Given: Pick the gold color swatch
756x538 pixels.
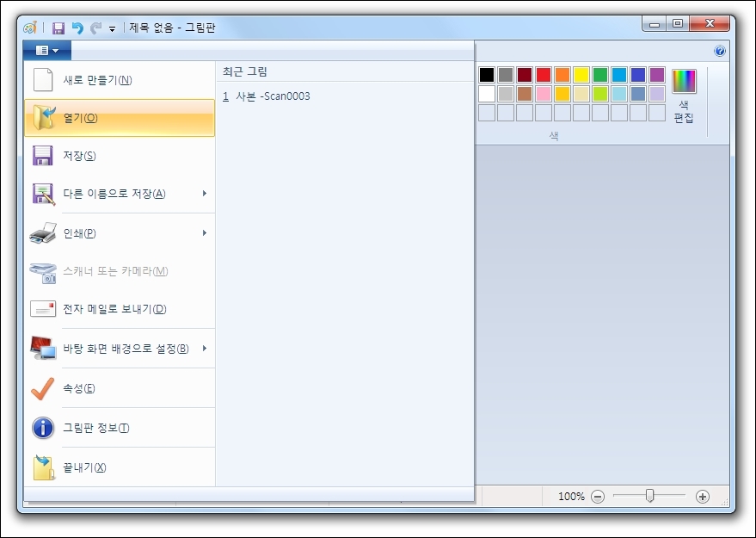Looking at the screenshot, I should (562, 94).
